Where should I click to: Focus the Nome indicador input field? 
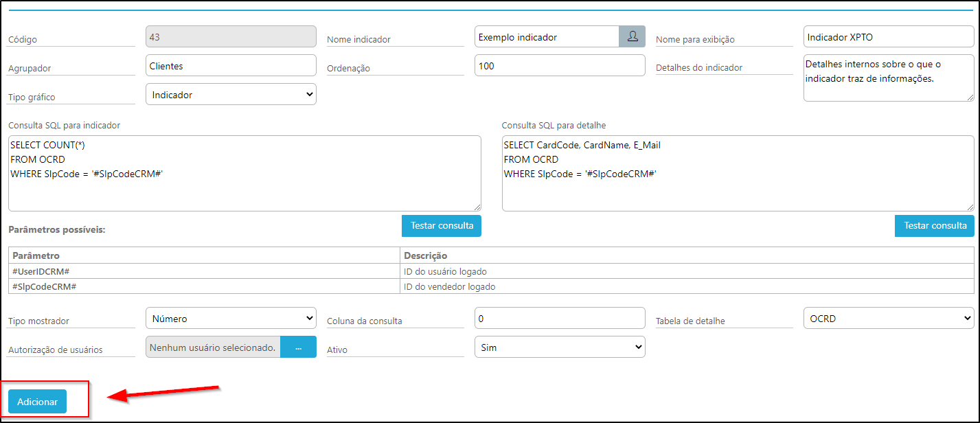point(547,37)
